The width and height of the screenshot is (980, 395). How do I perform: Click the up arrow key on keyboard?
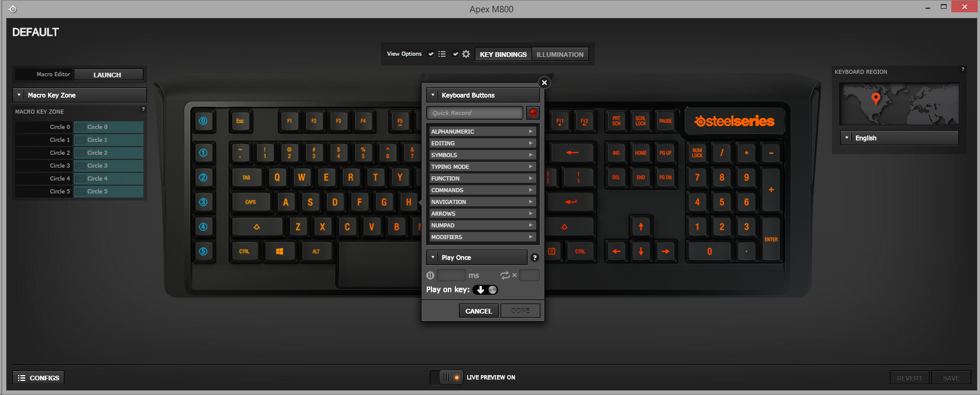click(x=640, y=227)
